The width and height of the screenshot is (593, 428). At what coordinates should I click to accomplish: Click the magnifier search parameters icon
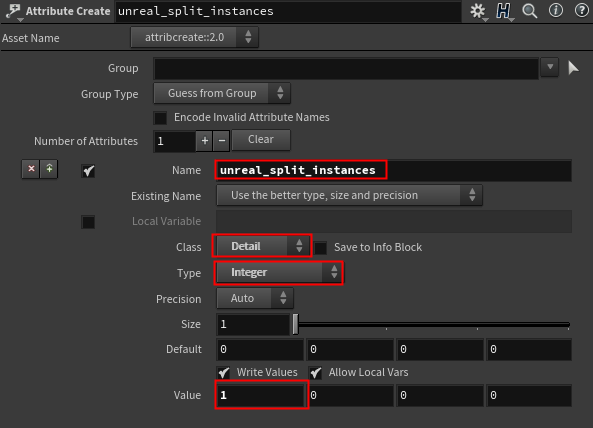pos(529,11)
